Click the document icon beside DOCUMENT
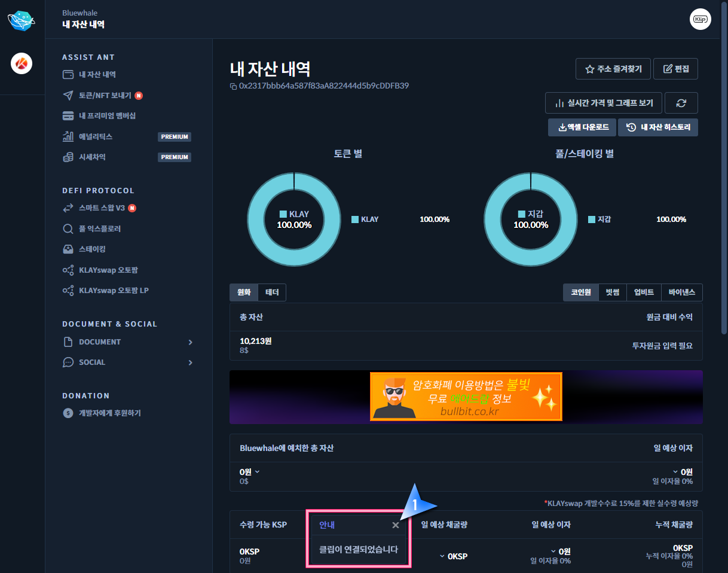This screenshot has width=728, height=573. [x=68, y=342]
